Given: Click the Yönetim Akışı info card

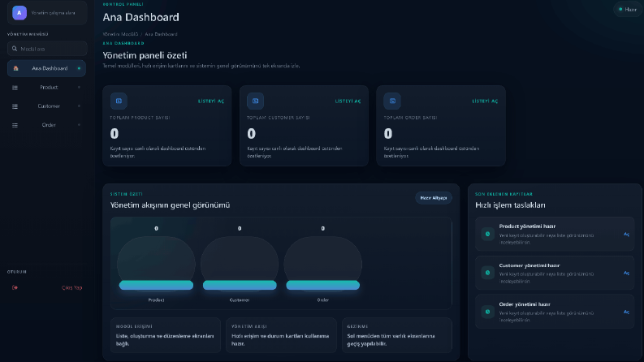Looking at the screenshot, I should [x=281, y=335].
